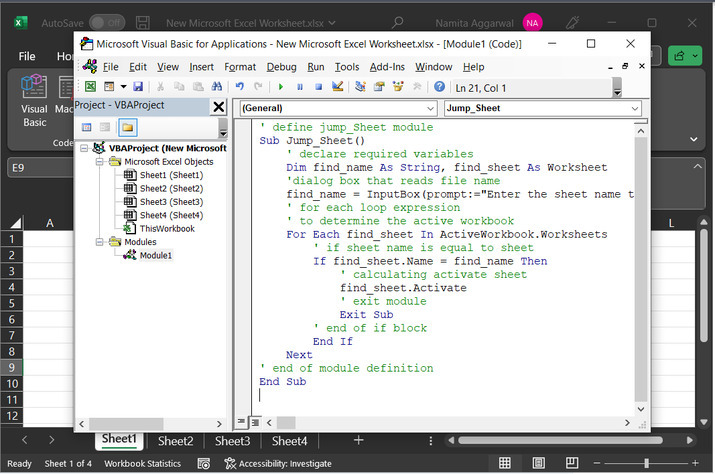715x474 pixels.
Task: Click the Save icon in VBA toolbar
Action: coord(137,87)
